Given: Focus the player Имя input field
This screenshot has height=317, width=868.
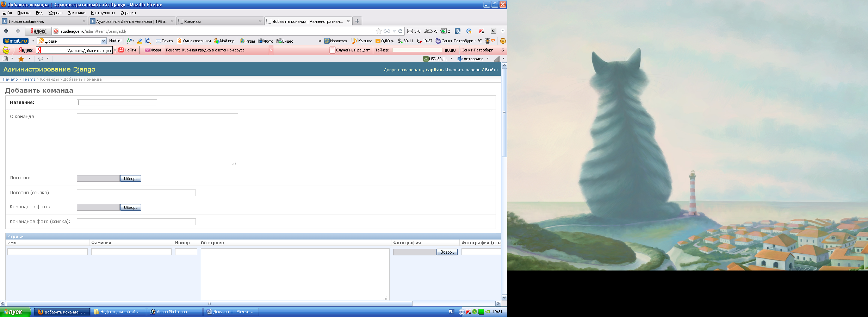Looking at the screenshot, I should point(48,252).
